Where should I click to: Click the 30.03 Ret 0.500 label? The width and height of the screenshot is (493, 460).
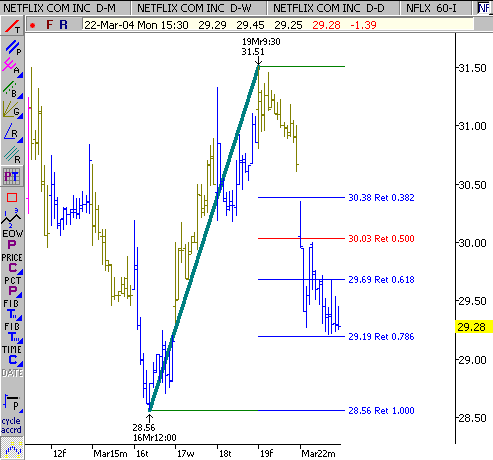[x=381, y=239]
